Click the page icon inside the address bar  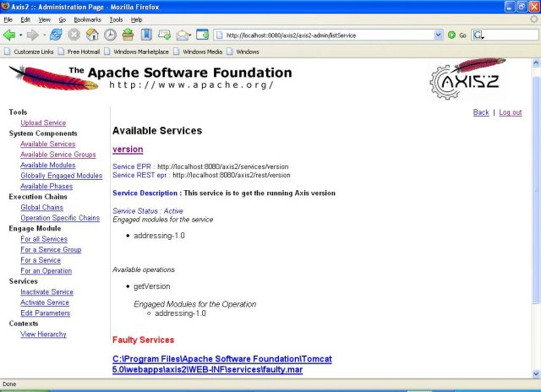(219, 35)
